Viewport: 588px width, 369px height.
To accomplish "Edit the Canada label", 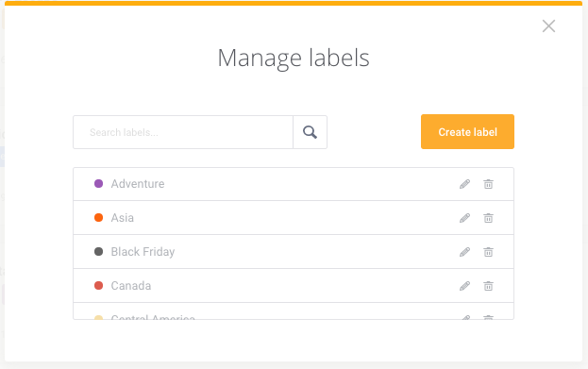I will click(464, 286).
